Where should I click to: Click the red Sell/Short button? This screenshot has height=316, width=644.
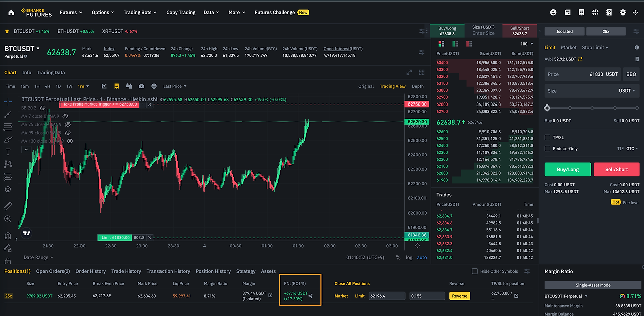(x=617, y=169)
